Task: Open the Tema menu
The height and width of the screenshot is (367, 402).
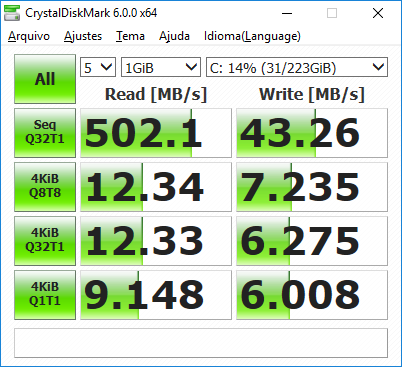Action: 130,36
